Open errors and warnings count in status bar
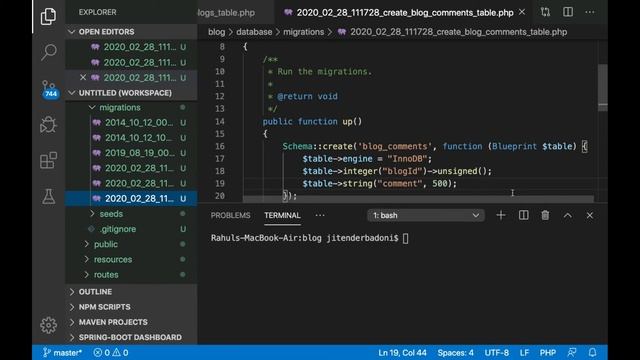This screenshot has height=360, width=640. 111,353
